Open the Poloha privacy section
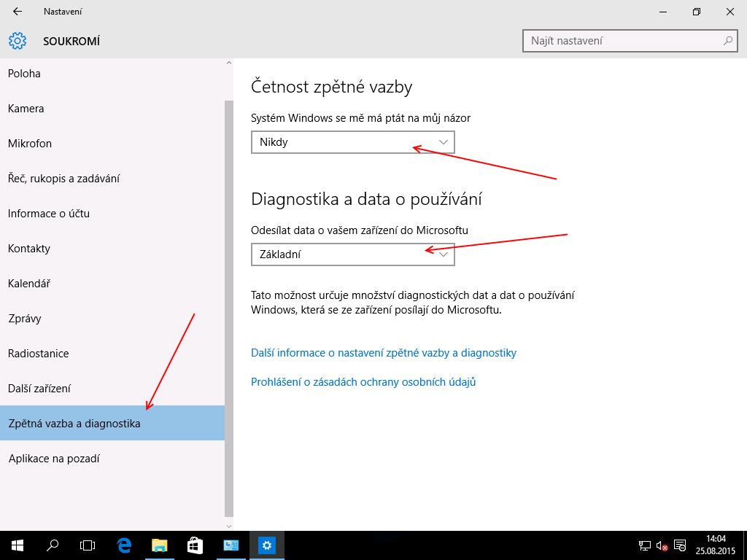The image size is (747, 560). tap(24, 74)
